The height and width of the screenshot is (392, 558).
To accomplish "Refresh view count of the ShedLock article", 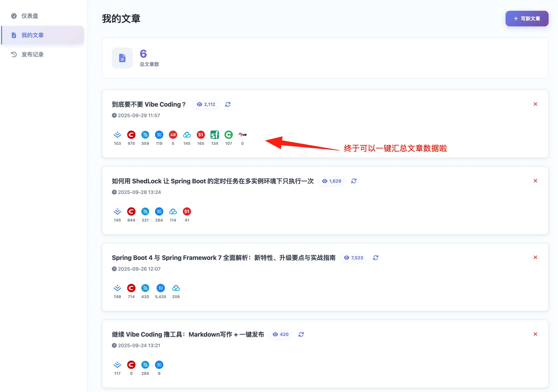I will point(354,181).
